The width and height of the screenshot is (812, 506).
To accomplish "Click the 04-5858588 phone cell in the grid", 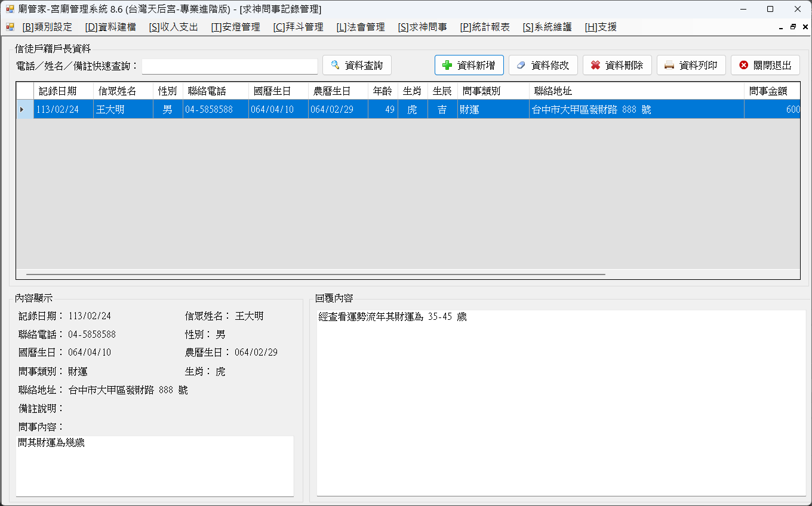I will click(x=216, y=109).
